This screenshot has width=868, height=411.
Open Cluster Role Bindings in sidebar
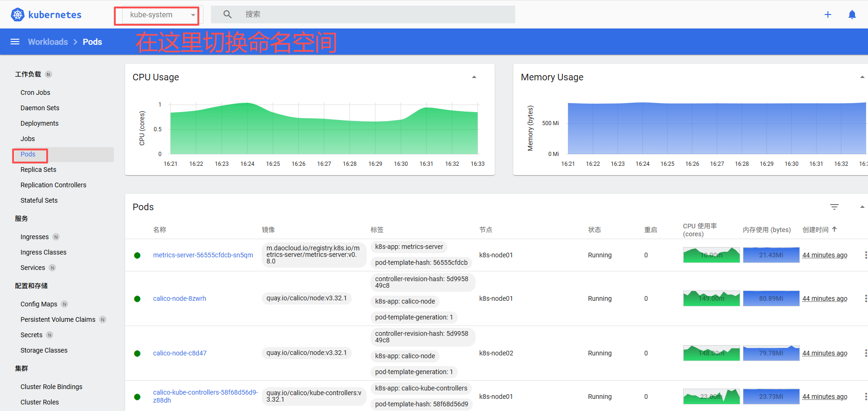point(51,387)
